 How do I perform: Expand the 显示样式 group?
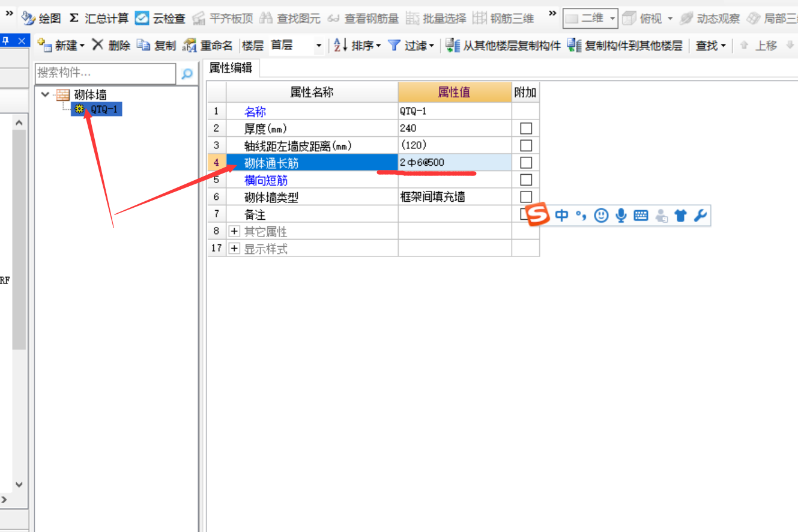coord(234,249)
